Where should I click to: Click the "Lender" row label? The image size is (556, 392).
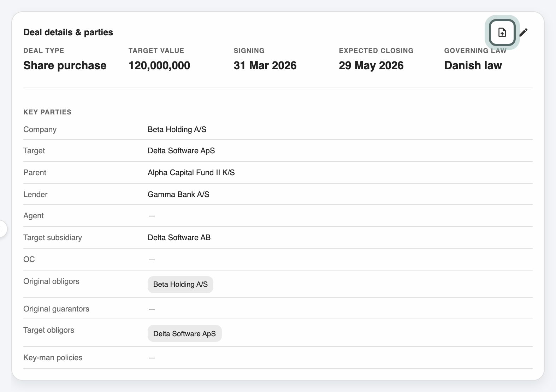(x=35, y=195)
